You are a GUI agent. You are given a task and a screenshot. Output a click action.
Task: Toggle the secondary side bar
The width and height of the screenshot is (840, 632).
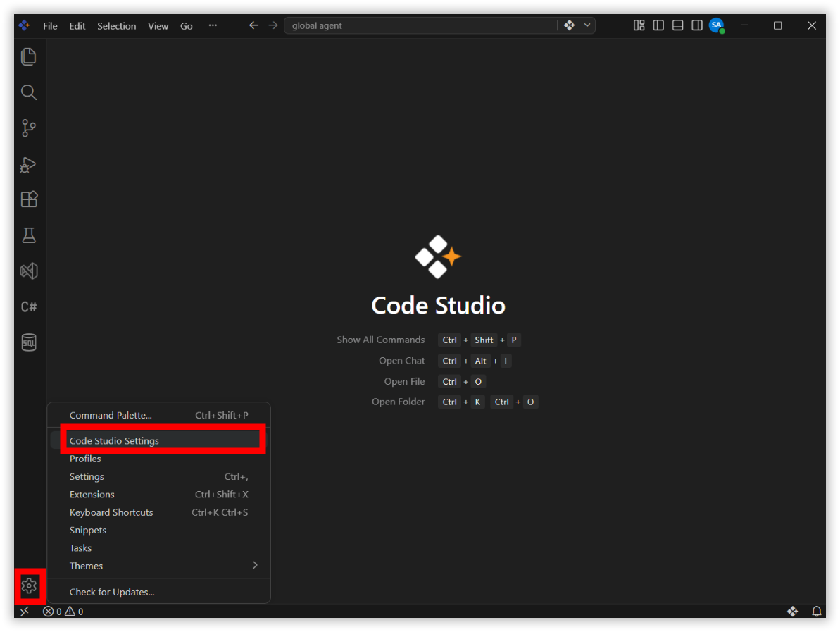[x=697, y=25]
